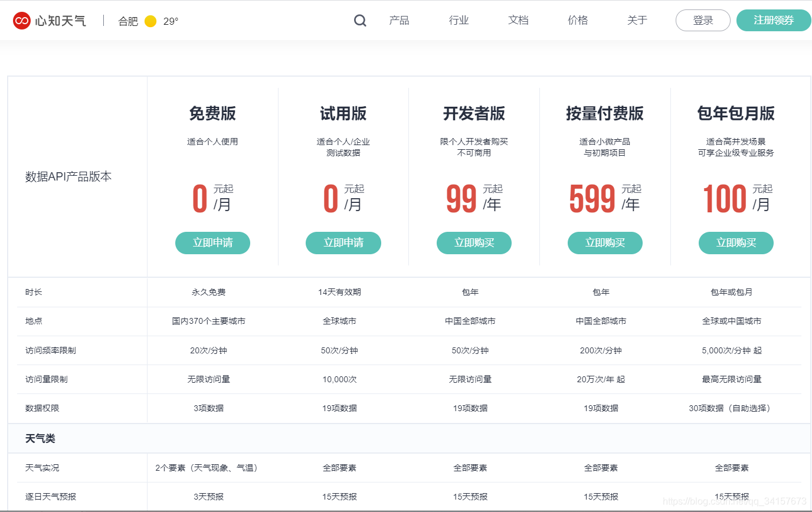This screenshot has width=812, height=512.
Task: Click the 时长 row label
Action: (x=34, y=292)
